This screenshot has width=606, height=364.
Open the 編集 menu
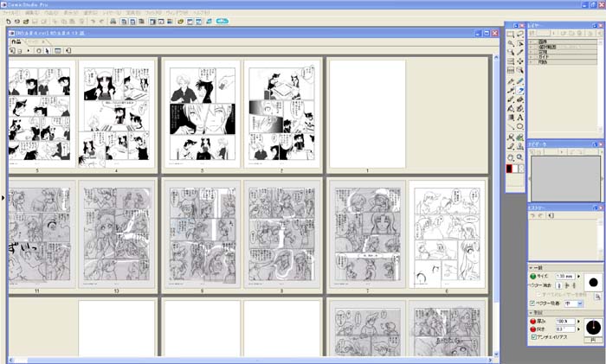click(x=32, y=13)
